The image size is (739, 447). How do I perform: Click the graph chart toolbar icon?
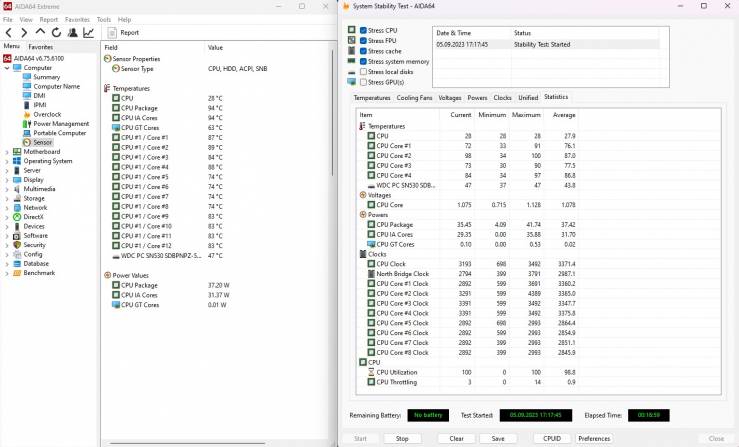(x=89, y=33)
